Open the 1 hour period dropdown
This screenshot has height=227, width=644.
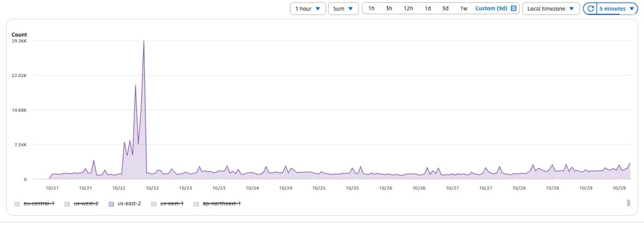[x=308, y=9]
